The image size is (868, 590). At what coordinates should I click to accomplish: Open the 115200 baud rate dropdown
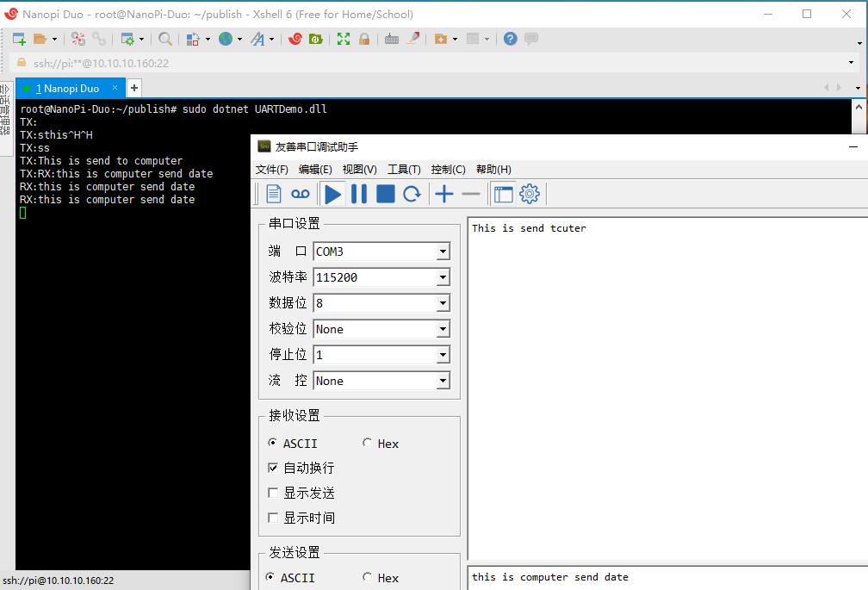[443, 277]
